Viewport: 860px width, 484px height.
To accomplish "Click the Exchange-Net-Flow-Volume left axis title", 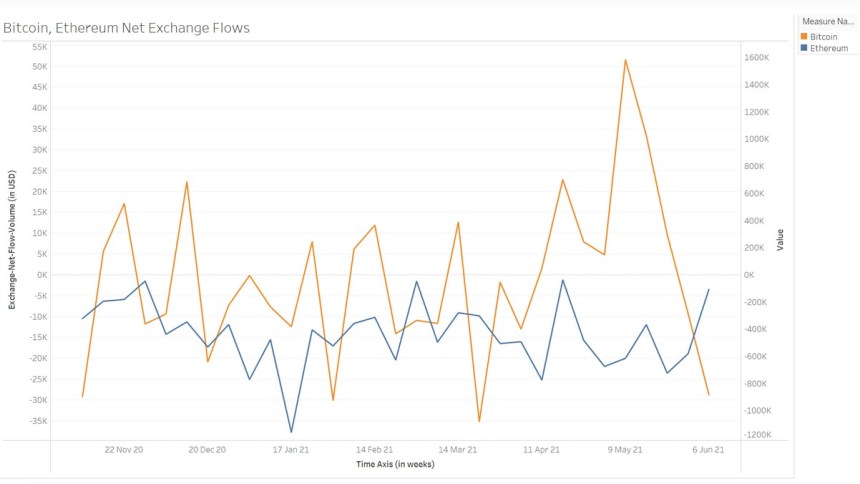I will [x=12, y=239].
